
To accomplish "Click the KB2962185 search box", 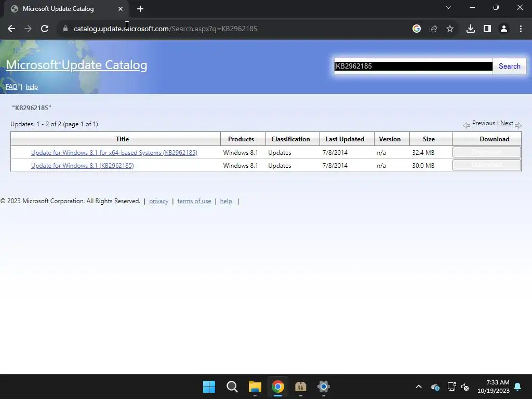I will coord(413,66).
